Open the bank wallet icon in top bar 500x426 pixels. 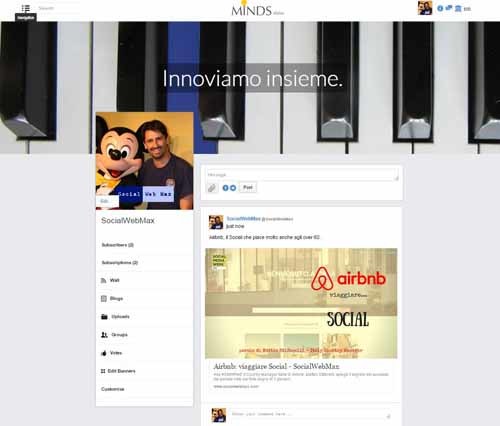[458, 8]
